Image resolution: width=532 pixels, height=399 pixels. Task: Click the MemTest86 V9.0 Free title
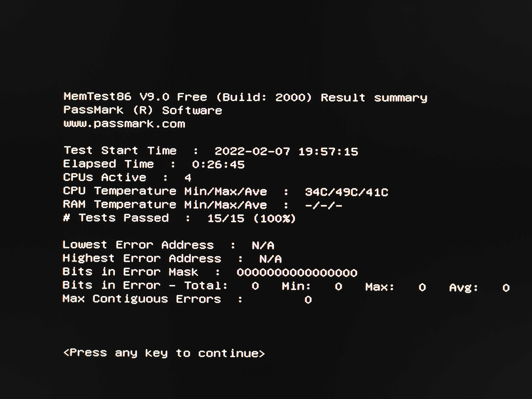[x=135, y=97]
